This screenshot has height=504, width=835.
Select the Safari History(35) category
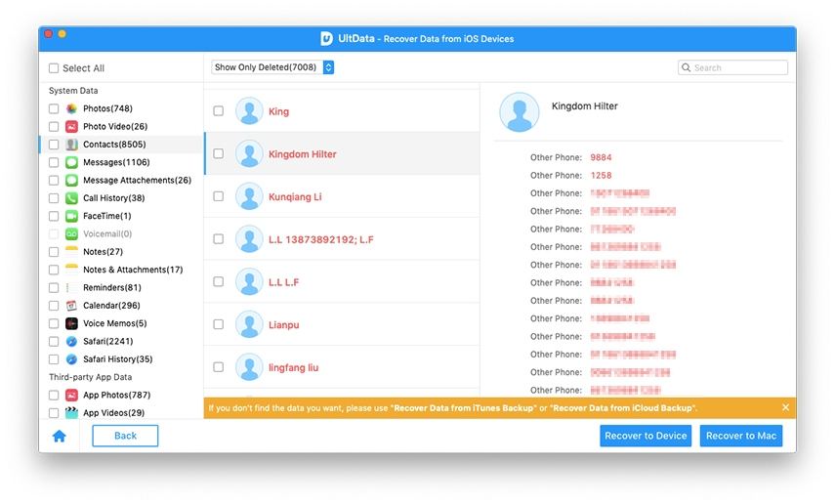pos(118,359)
